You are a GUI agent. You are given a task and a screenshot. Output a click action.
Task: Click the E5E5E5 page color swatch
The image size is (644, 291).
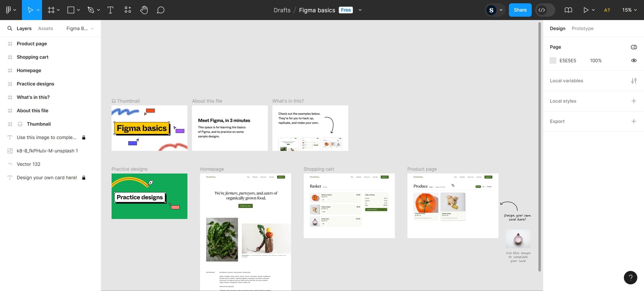point(553,60)
